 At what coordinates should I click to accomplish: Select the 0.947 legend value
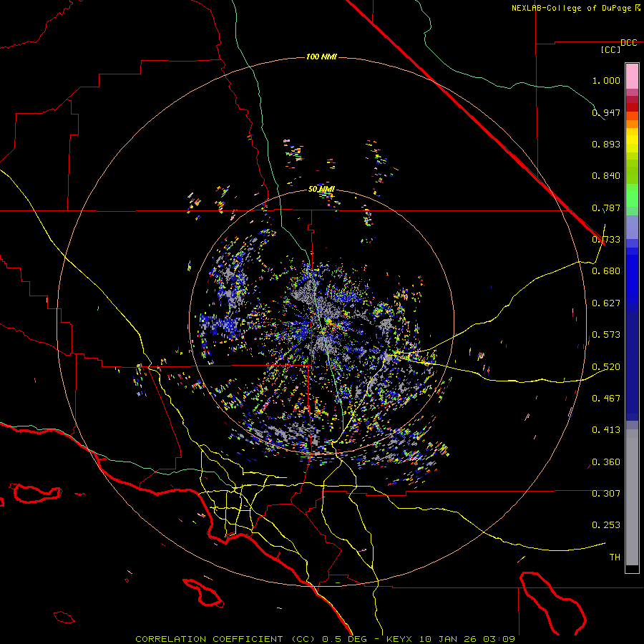pyautogui.click(x=606, y=112)
